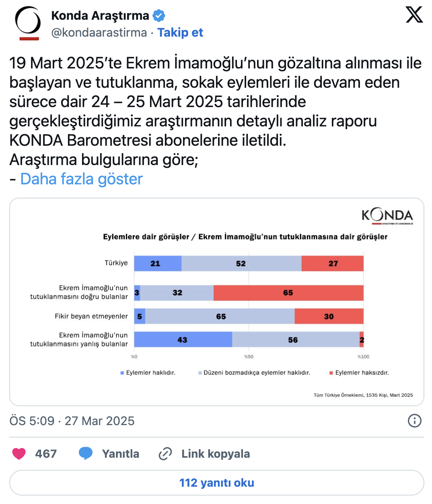This screenshot has width=432, height=504.
Task: Like the tweet with heart icon
Action: (x=19, y=454)
